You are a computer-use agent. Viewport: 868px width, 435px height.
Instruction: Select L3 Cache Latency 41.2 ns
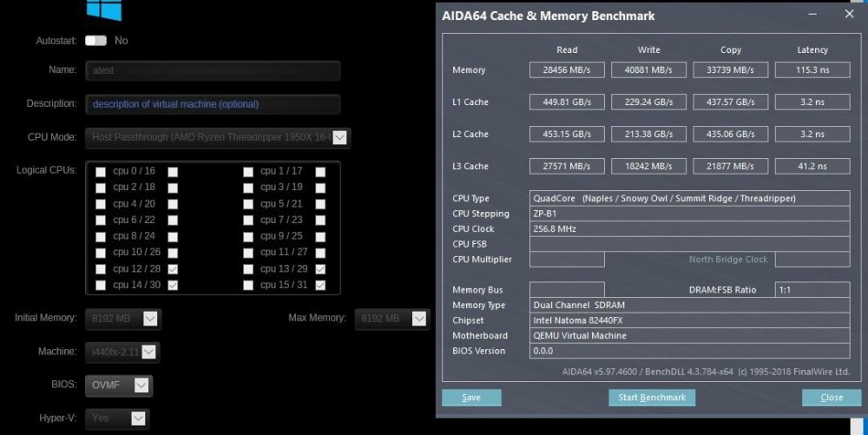pos(812,166)
